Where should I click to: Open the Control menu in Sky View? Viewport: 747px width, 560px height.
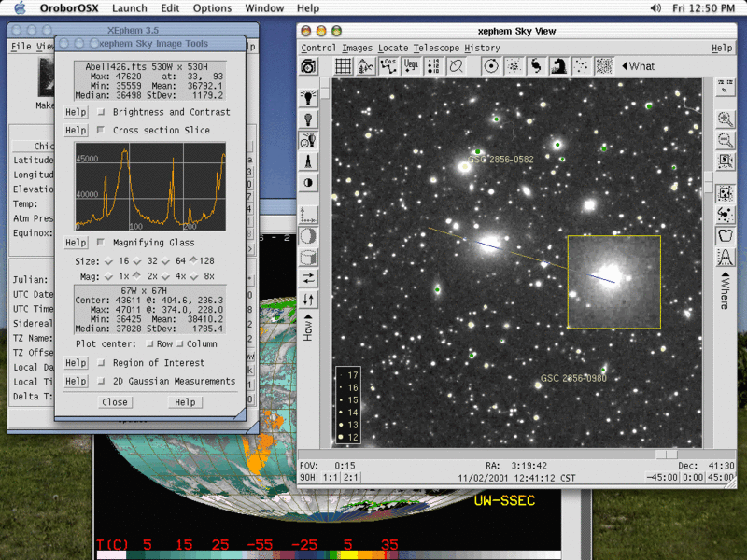pyautogui.click(x=318, y=49)
